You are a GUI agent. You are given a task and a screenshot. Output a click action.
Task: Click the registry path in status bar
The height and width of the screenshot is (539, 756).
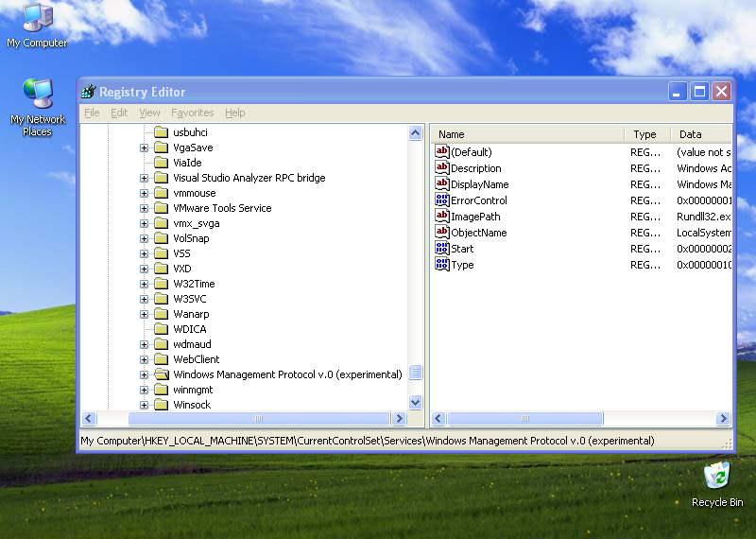(x=367, y=441)
